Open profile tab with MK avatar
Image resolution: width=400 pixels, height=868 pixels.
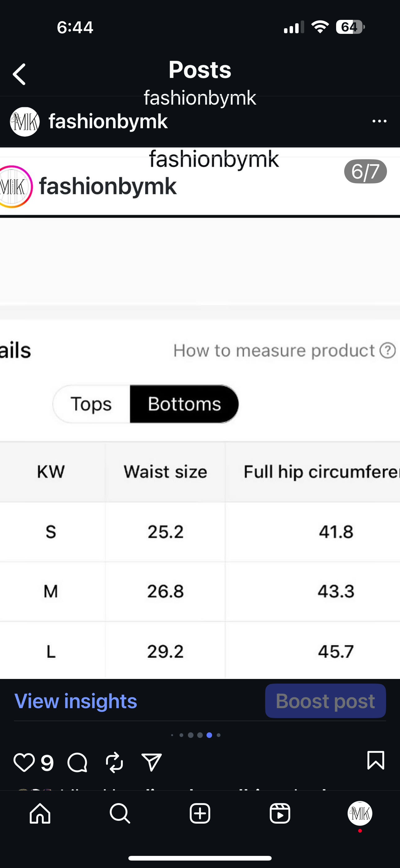click(360, 813)
